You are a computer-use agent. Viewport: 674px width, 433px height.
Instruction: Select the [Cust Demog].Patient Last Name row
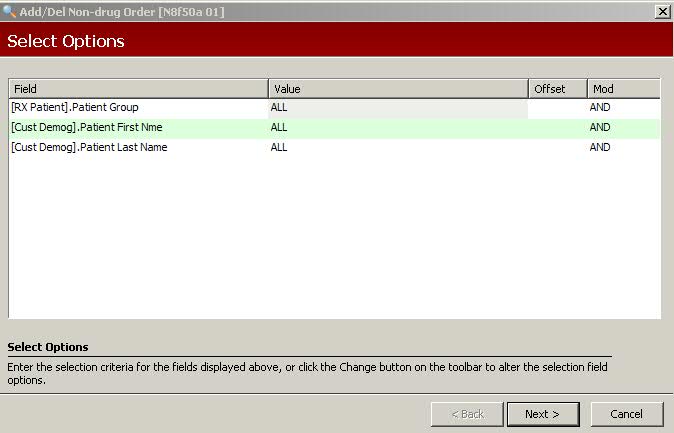(334, 147)
